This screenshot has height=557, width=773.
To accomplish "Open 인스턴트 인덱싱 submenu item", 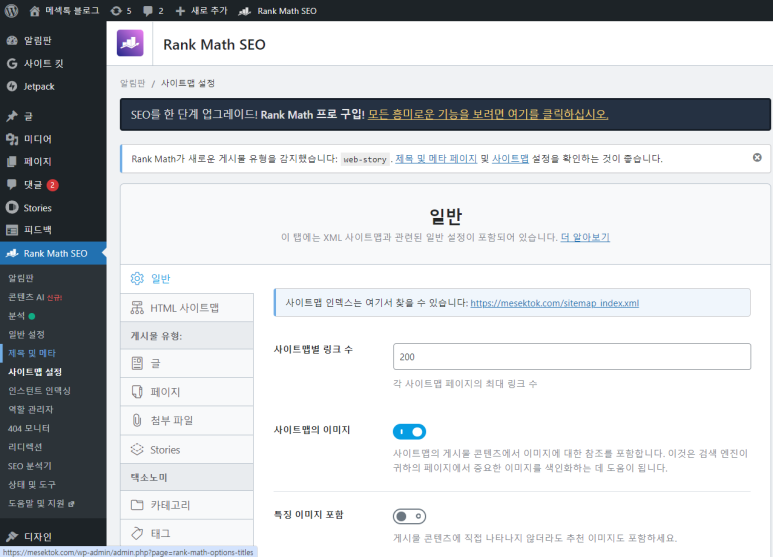I will [39, 390].
